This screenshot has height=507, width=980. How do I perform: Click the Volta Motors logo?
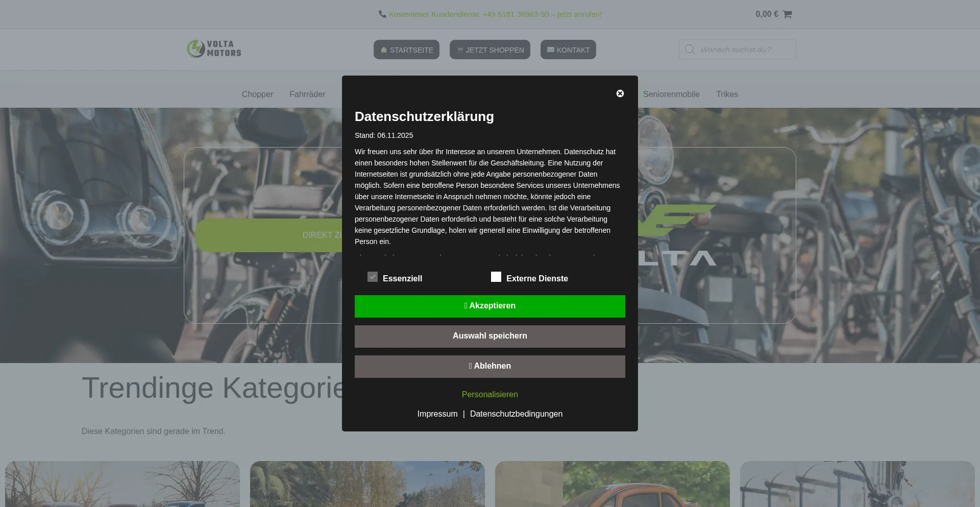(x=214, y=49)
